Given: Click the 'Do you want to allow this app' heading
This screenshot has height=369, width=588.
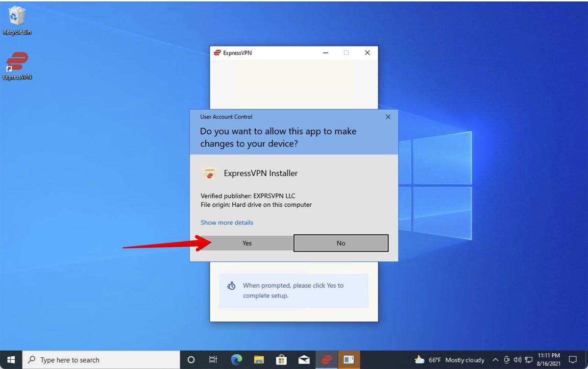Looking at the screenshot, I should point(278,138).
